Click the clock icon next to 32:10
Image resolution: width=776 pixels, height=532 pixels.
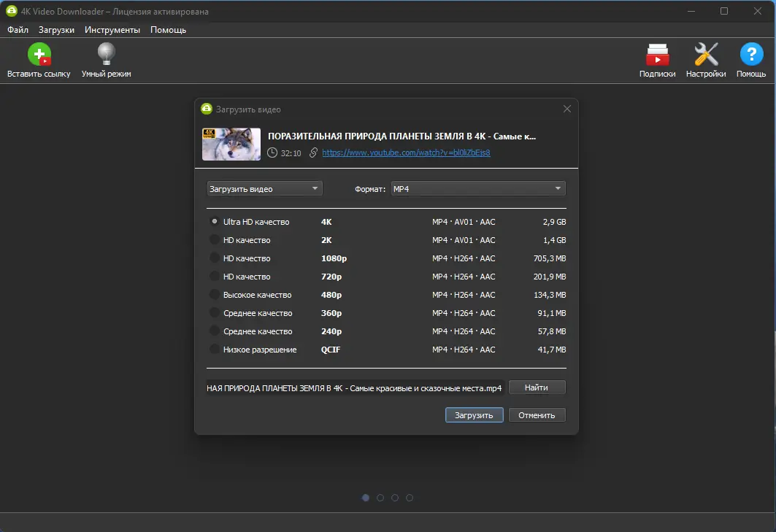(x=272, y=153)
